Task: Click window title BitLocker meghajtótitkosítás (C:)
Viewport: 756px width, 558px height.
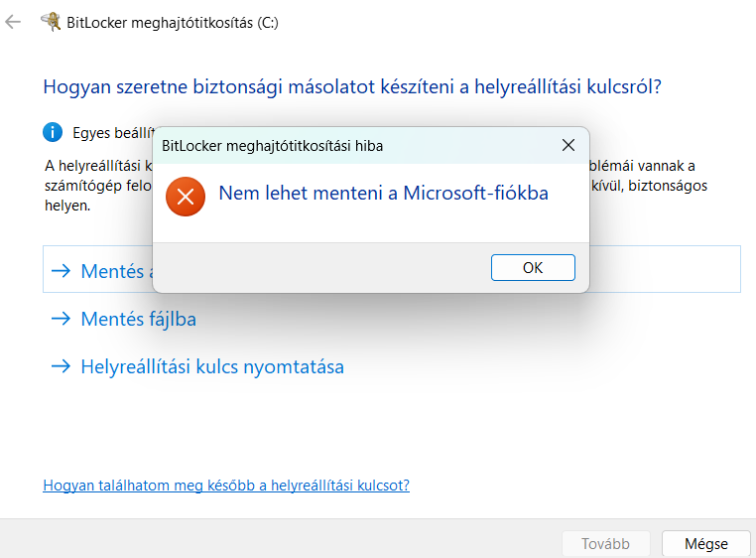Action: tap(173, 23)
